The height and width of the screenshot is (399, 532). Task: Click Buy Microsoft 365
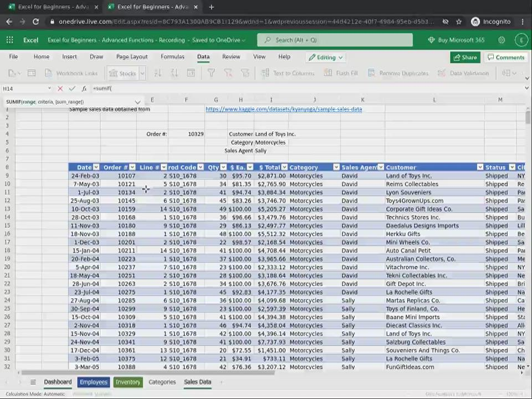[456, 40]
